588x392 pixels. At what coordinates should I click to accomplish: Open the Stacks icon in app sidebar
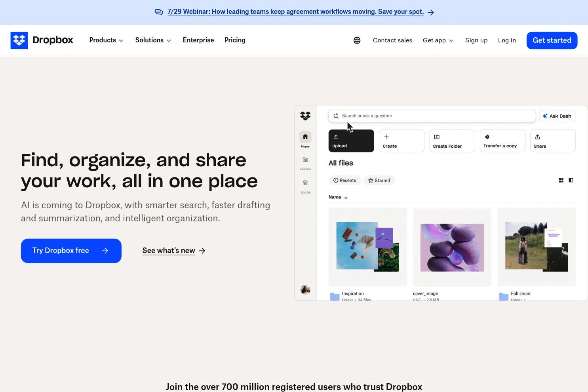click(305, 183)
